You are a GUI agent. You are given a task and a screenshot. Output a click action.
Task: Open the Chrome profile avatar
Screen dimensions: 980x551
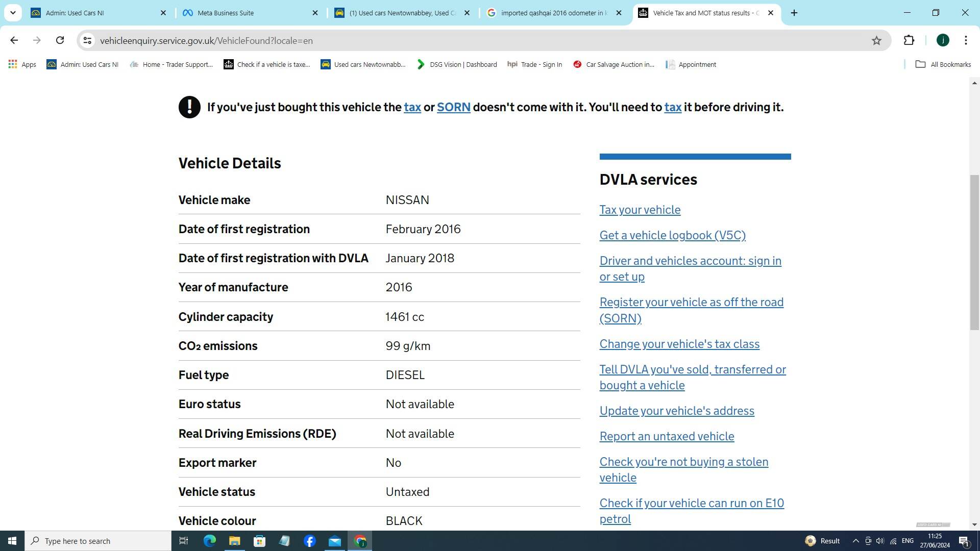pyautogui.click(x=943, y=40)
